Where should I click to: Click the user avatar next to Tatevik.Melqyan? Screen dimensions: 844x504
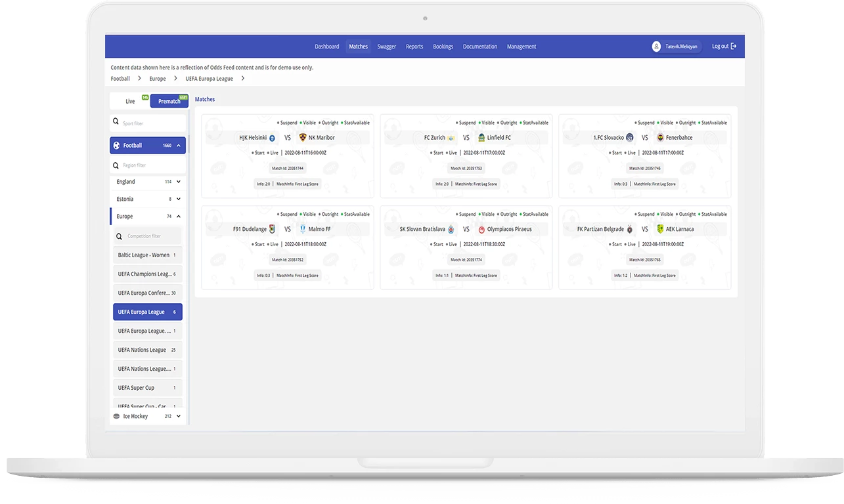click(655, 46)
